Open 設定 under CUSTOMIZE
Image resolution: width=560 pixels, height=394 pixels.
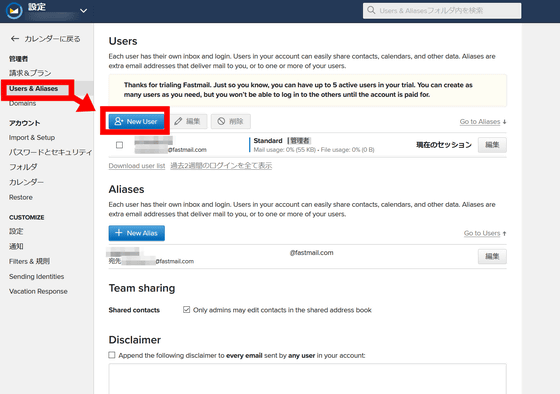(16, 231)
